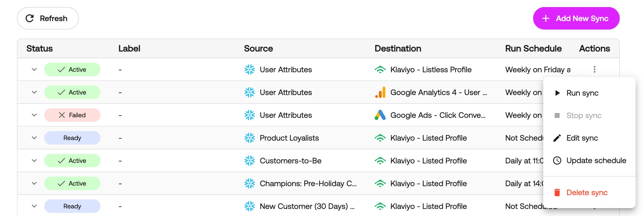The image size is (644, 216).
Task: Click the Klaviyo - Listless Profile destination text
Action: [x=431, y=69]
